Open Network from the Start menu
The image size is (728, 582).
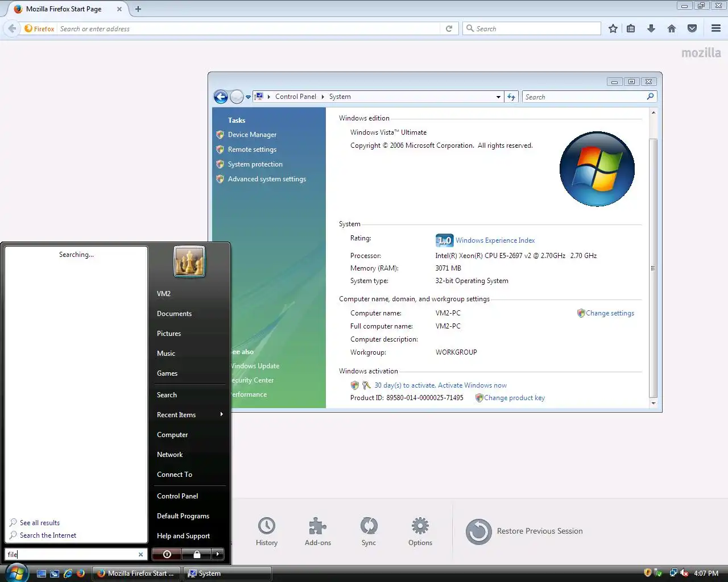[x=169, y=455]
